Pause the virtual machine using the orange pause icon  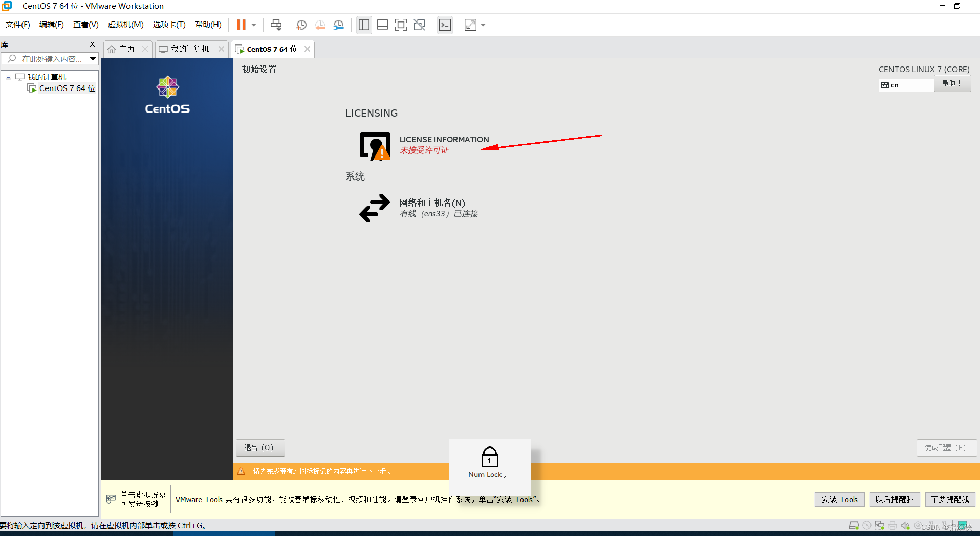[x=241, y=25]
